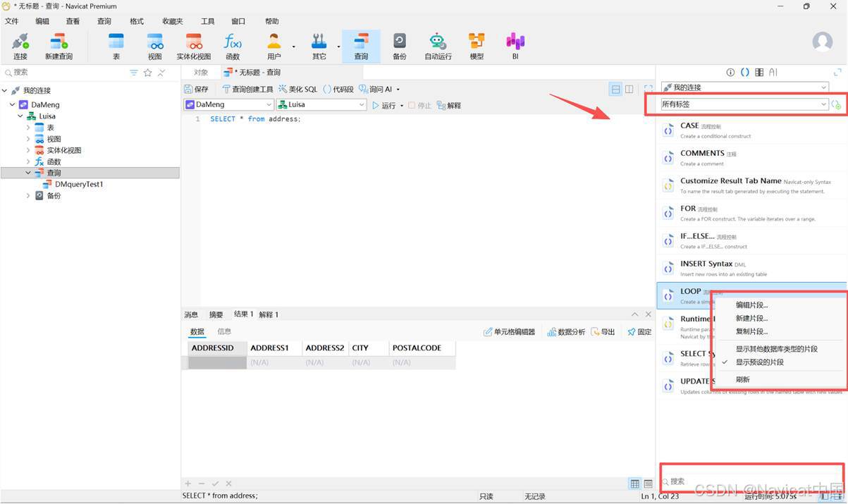Click the 其它 others toolbar icon
Image resolution: width=848 pixels, height=504 pixels.
coord(319,47)
